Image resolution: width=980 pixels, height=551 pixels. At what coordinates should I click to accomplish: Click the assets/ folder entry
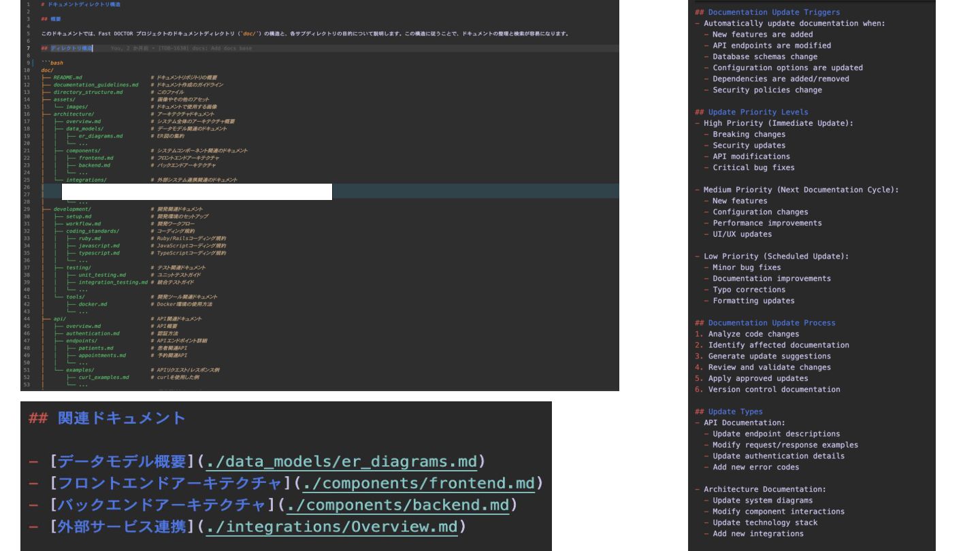tap(65, 99)
